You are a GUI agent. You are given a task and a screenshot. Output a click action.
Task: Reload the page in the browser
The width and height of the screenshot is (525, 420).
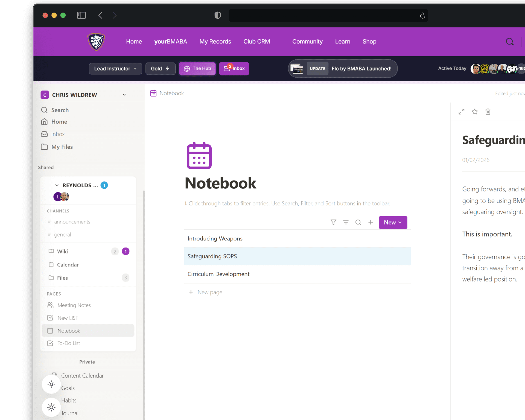pos(422,16)
